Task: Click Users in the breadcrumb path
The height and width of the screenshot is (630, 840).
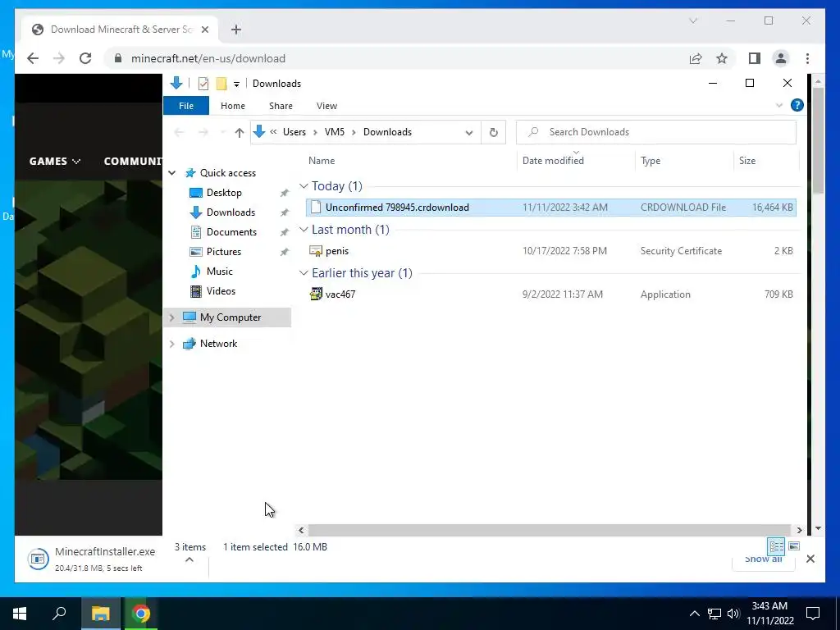Action: tap(294, 132)
